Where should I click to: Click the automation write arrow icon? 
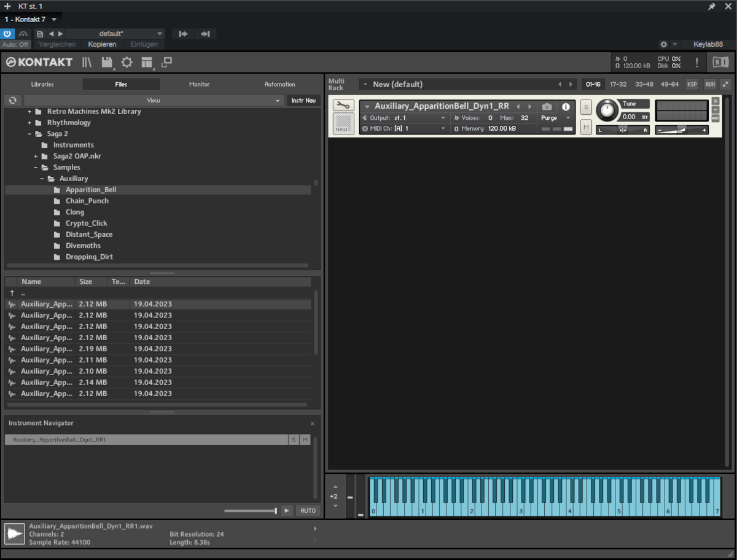point(206,34)
